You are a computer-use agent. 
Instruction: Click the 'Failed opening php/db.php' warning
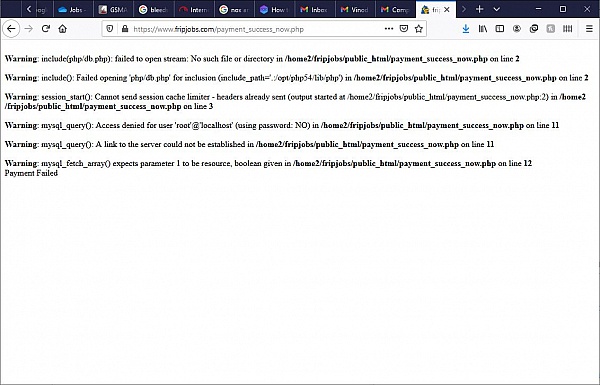(297, 78)
